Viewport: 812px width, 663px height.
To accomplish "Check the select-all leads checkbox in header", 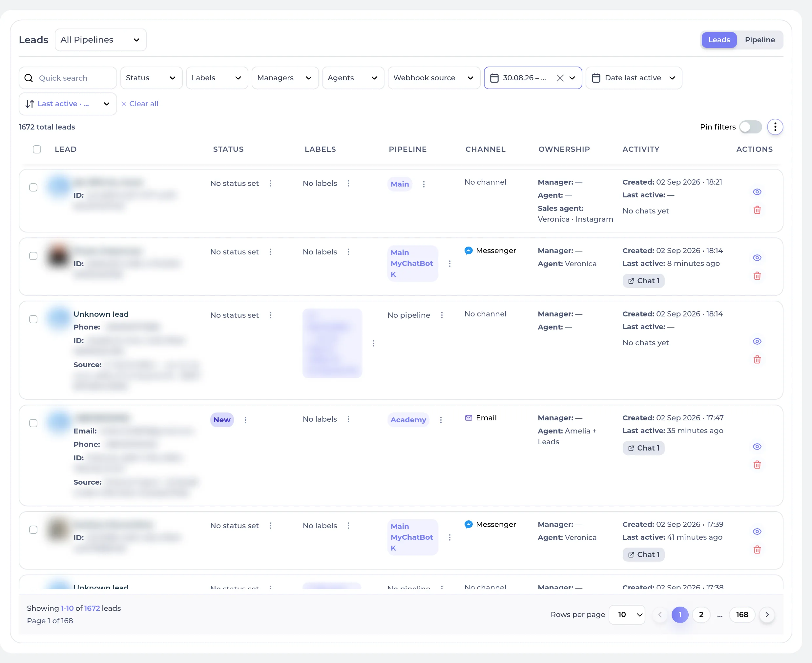I will click(x=37, y=149).
